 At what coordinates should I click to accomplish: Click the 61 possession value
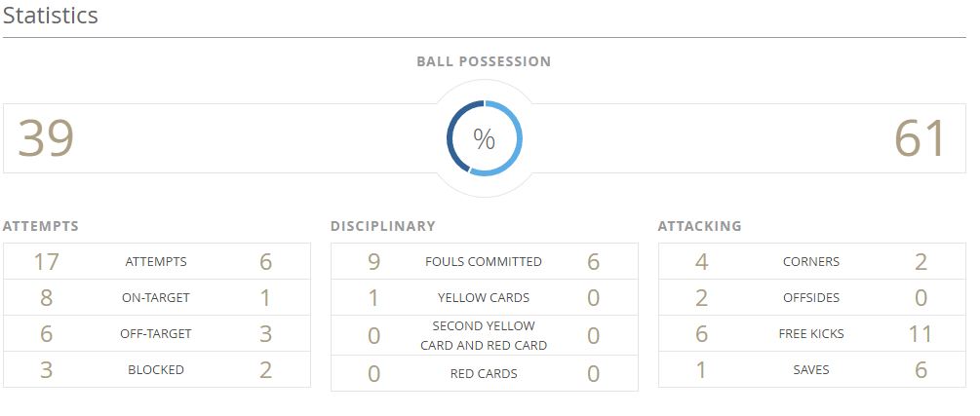(921, 138)
